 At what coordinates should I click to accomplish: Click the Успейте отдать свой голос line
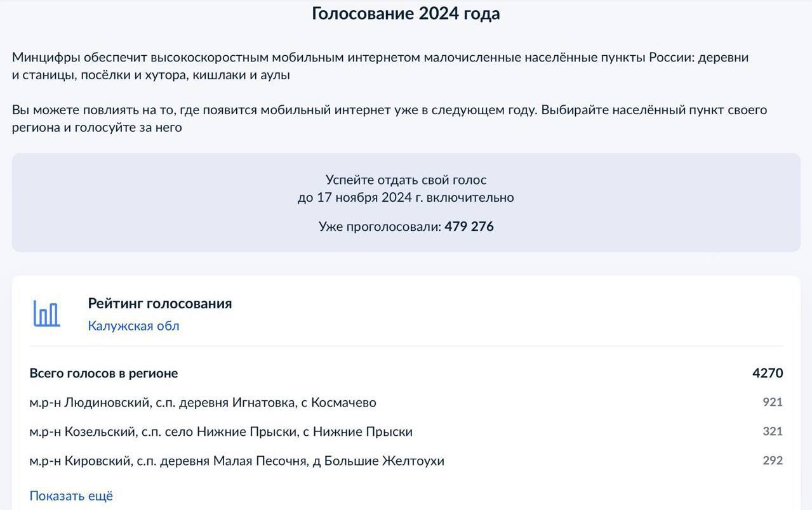pos(406,180)
